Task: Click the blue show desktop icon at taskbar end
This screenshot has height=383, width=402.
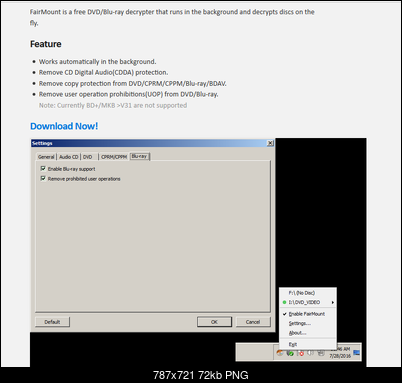Action: [x=357, y=353]
